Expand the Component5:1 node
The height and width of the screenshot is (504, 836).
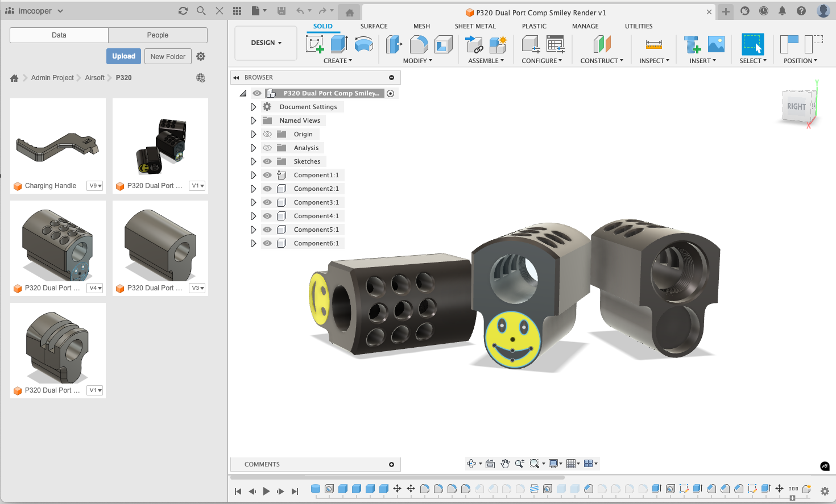click(x=253, y=230)
